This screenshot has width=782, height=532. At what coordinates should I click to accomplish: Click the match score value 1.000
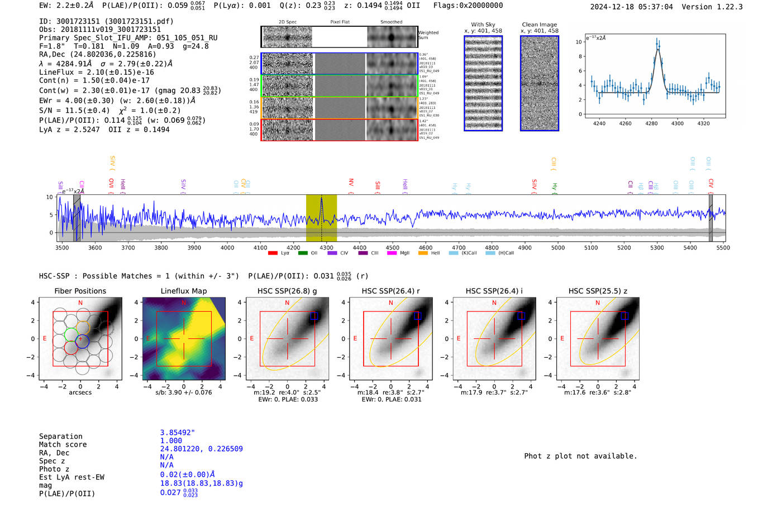pos(171,440)
